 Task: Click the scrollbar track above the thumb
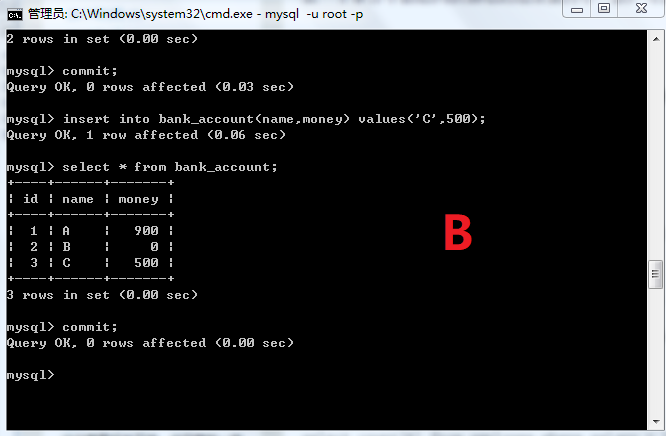656,153
